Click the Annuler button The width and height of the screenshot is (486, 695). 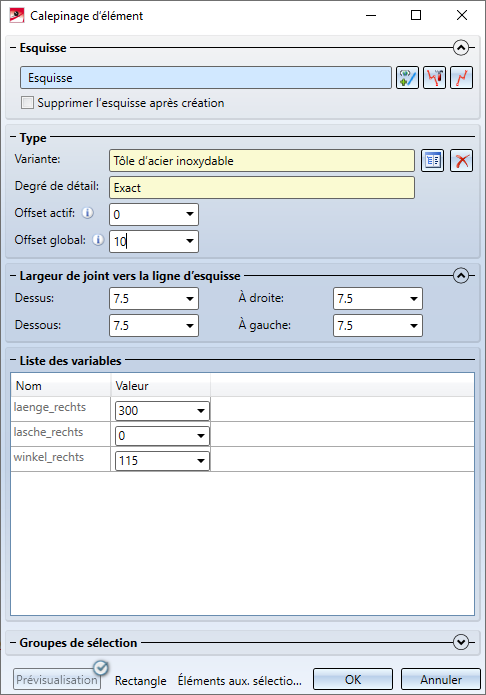coord(441,679)
